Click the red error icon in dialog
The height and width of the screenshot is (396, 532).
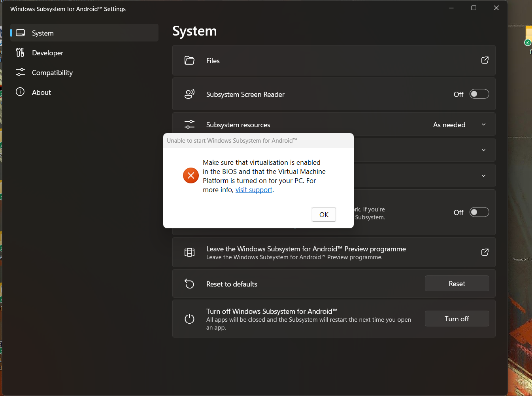pos(191,175)
